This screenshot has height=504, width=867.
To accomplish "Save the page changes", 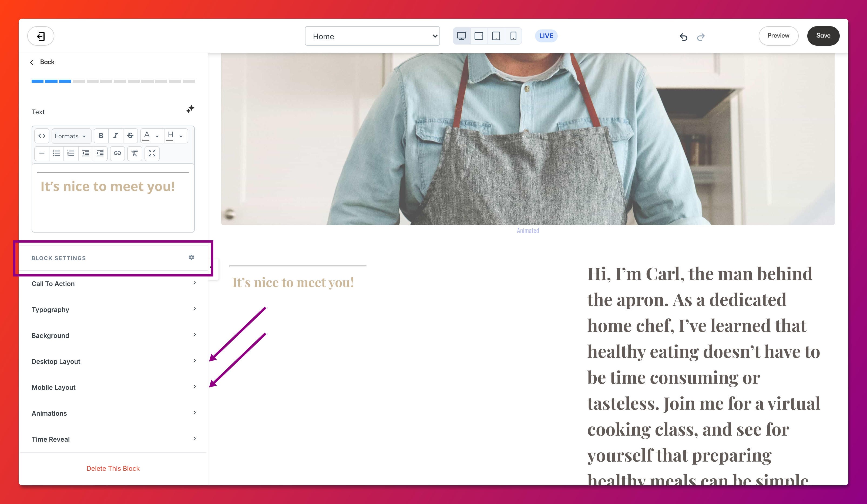I will click(823, 36).
